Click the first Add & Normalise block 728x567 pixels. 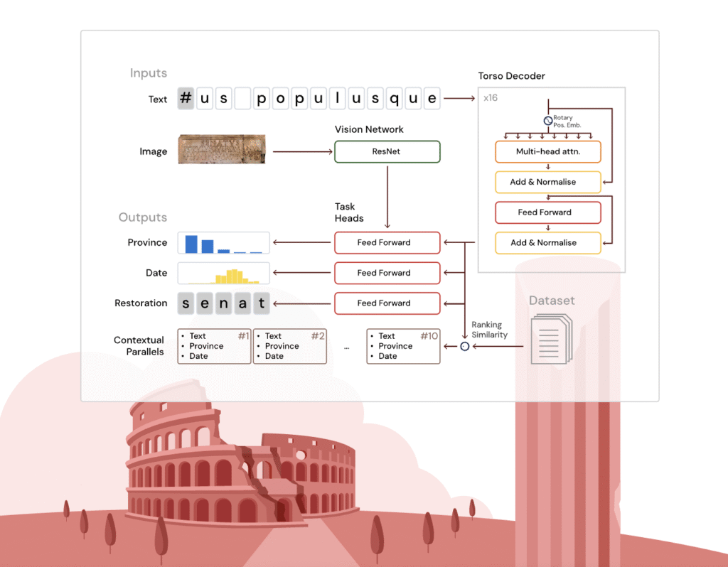click(547, 182)
